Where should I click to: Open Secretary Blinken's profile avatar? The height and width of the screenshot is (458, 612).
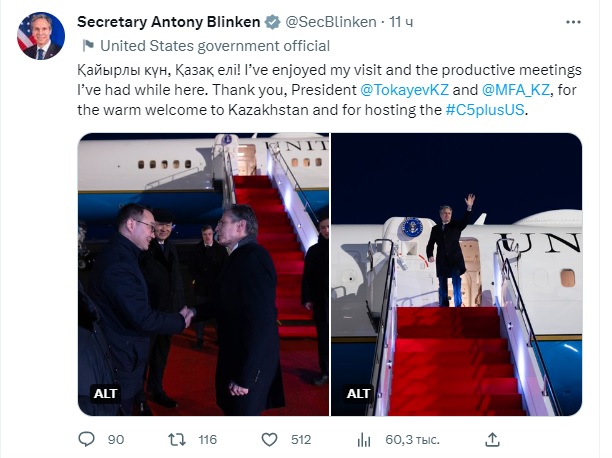40,37
